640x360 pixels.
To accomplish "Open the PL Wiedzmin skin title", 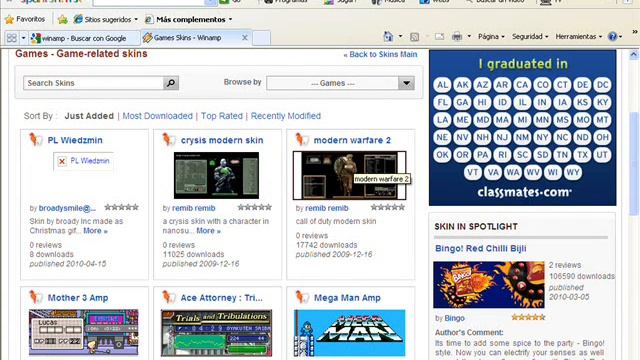I will [x=75, y=140].
